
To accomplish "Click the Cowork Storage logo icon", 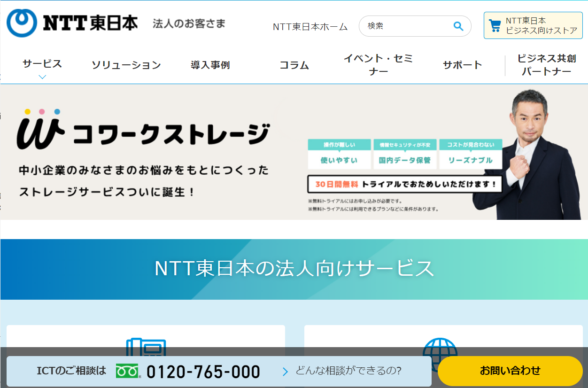I will [x=40, y=129].
